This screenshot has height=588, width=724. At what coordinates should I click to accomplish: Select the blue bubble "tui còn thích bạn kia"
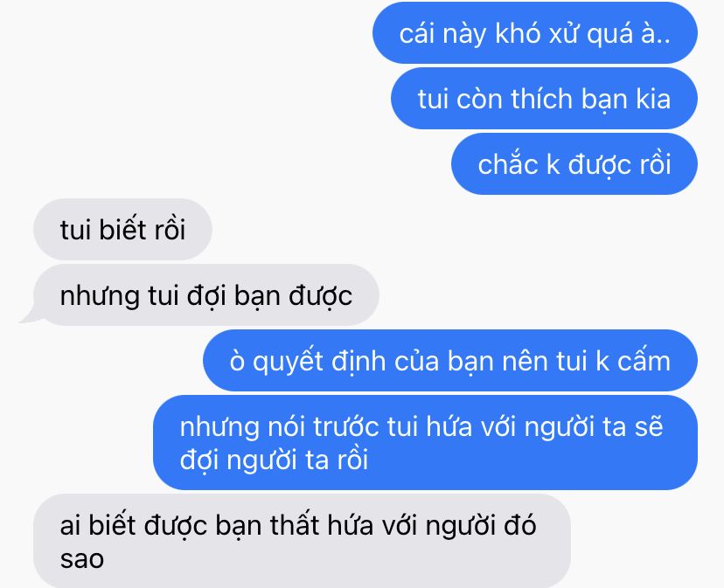pos(544,99)
